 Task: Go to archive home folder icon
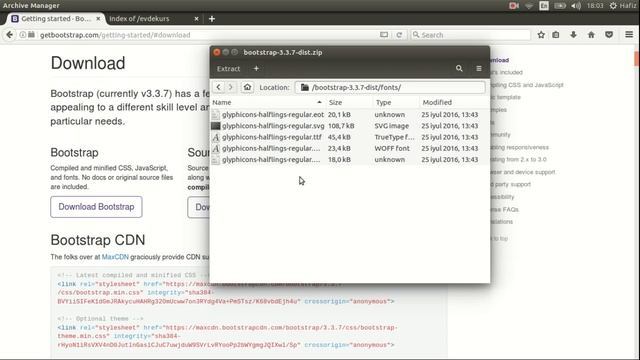point(247,87)
